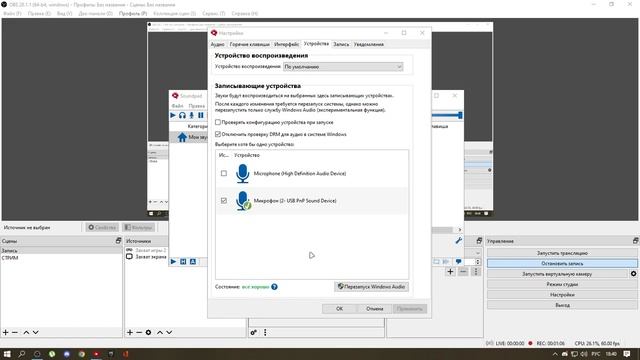The width and height of the screenshot is (640, 360).
Task: Check the Microphone High Definition Audio Device box
Action: coord(224,173)
